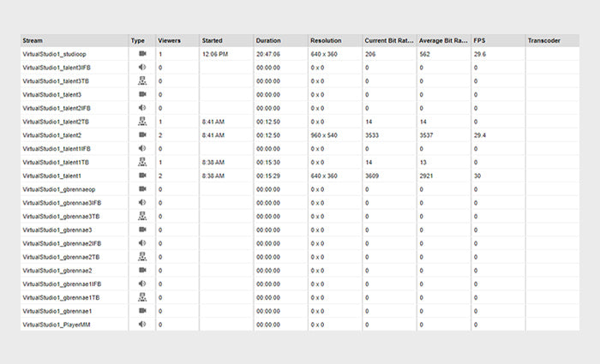The height and width of the screenshot is (364, 600).
Task: Click the FPS column header
Action: [x=480, y=40]
